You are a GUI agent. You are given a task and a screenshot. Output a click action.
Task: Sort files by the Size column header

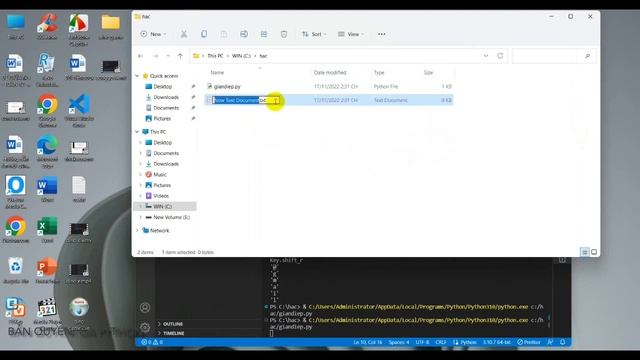[x=428, y=73]
